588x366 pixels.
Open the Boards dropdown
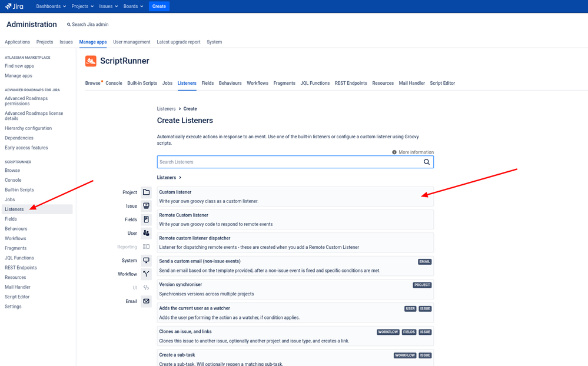point(130,6)
